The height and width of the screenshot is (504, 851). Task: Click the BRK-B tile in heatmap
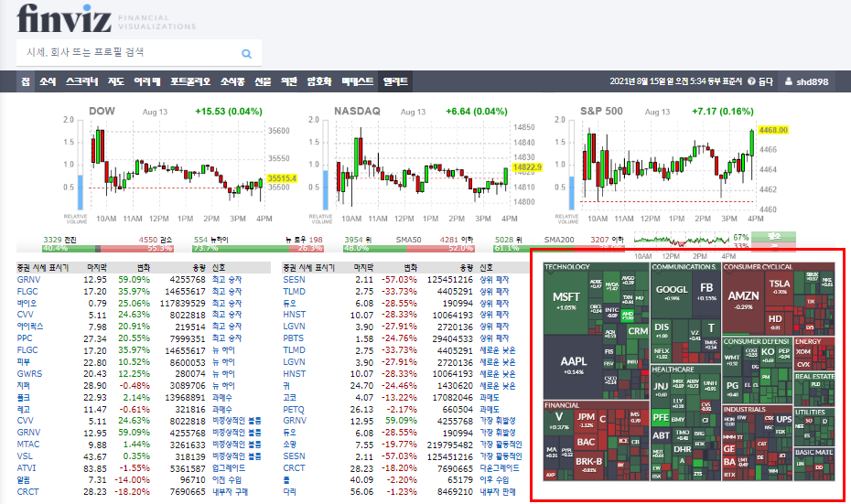[588, 465]
